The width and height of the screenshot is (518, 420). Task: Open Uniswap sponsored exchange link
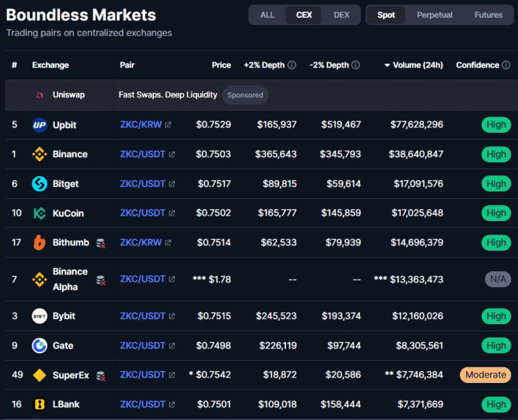[x=68, y=95]
